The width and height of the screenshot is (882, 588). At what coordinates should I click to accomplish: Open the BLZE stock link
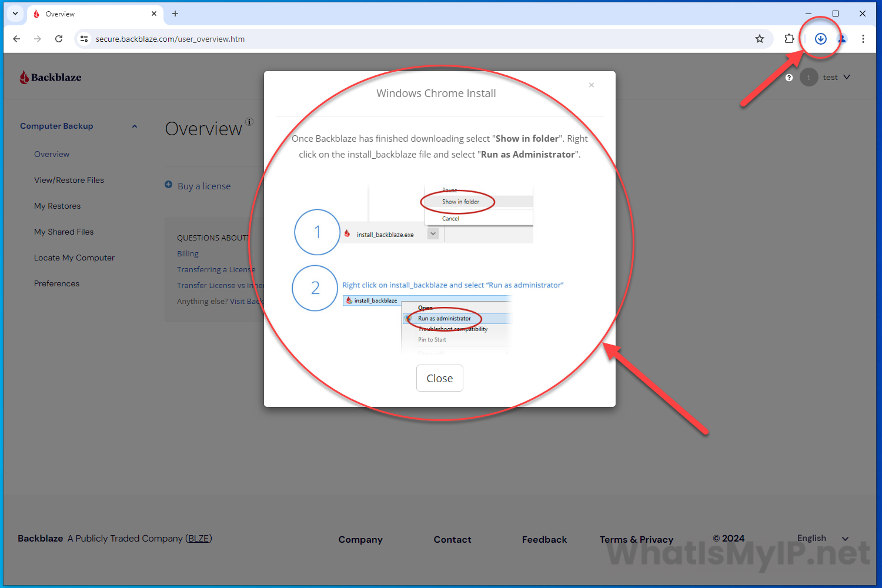click(199, 538)
